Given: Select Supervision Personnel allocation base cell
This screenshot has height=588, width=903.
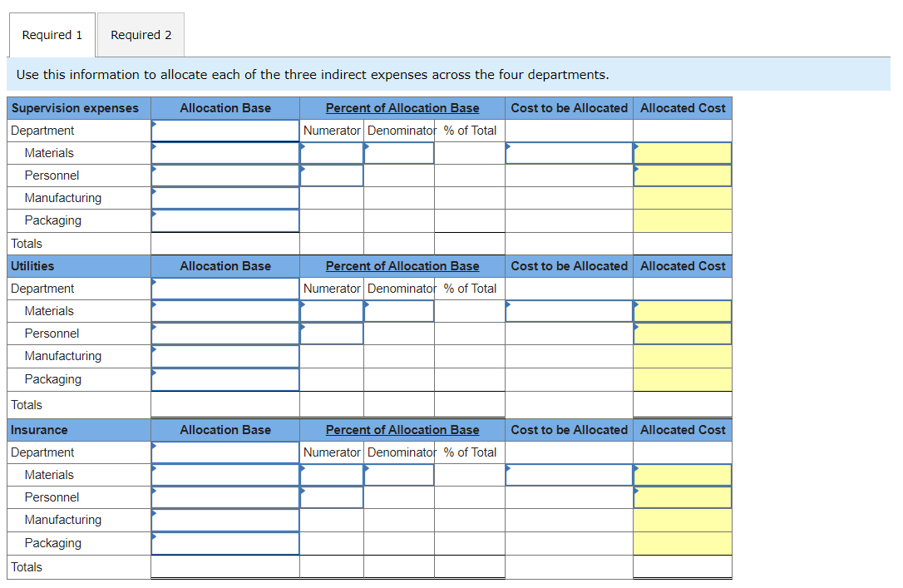Looking at the screenshot, I should 225,175.
